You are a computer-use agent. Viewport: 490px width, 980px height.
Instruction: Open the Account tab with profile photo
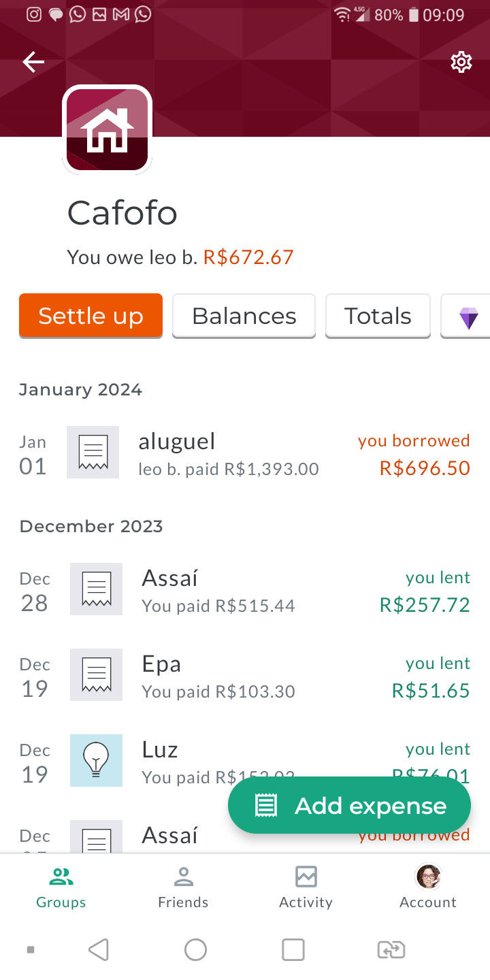[x=428, y=888]
